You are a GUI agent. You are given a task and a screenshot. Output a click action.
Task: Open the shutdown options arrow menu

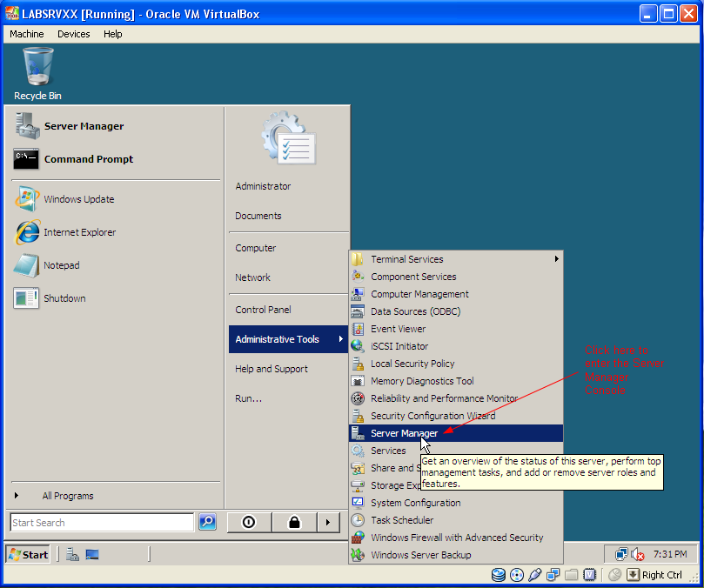pos(328,523)
